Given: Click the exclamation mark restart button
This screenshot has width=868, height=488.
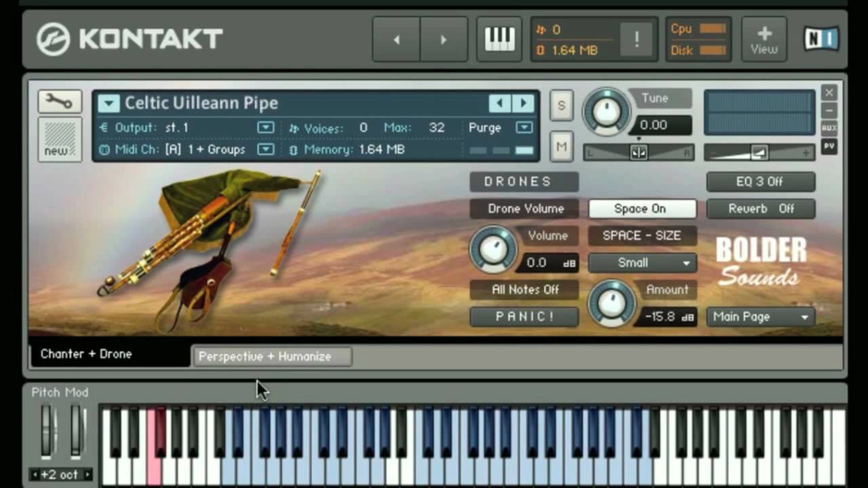Looking at the screenshot, I should [637, 39].
